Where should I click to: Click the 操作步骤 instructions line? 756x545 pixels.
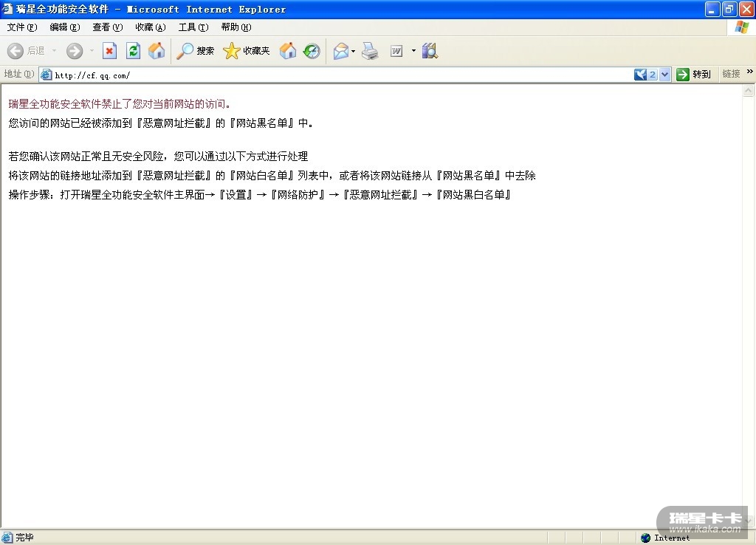click(x=260, y=194)
